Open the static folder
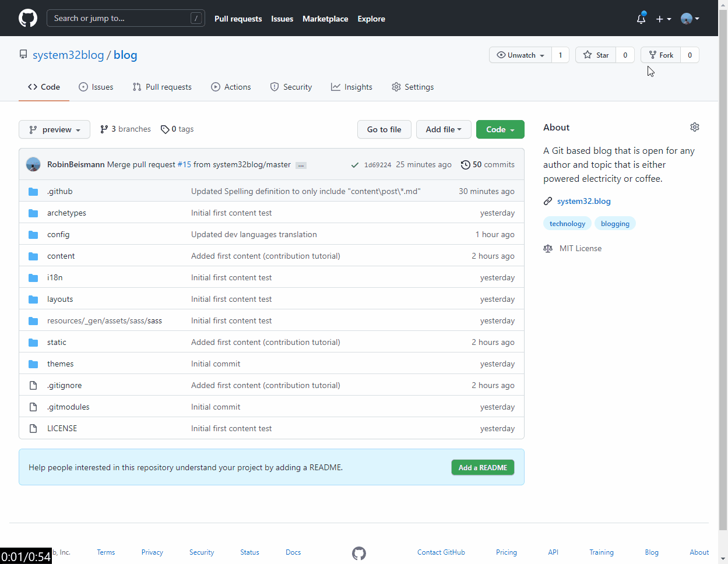The image size is (728, 564). coord(57,342)
